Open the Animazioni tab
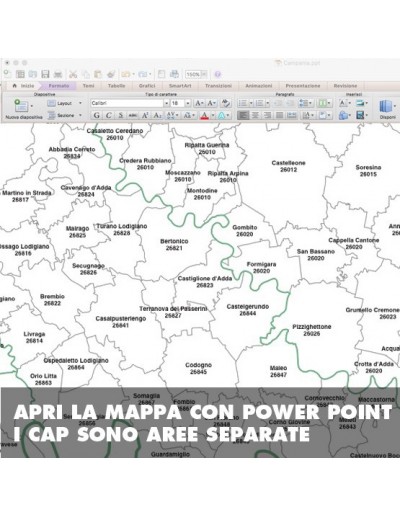Image resolution: width=400 pixels, height=517 pixels. tap(259, 86)
